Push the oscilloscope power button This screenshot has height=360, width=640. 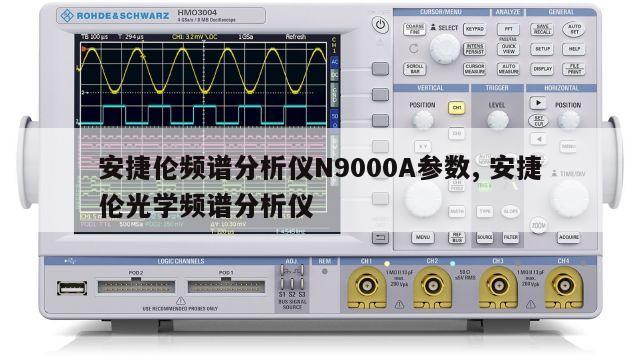380,25
